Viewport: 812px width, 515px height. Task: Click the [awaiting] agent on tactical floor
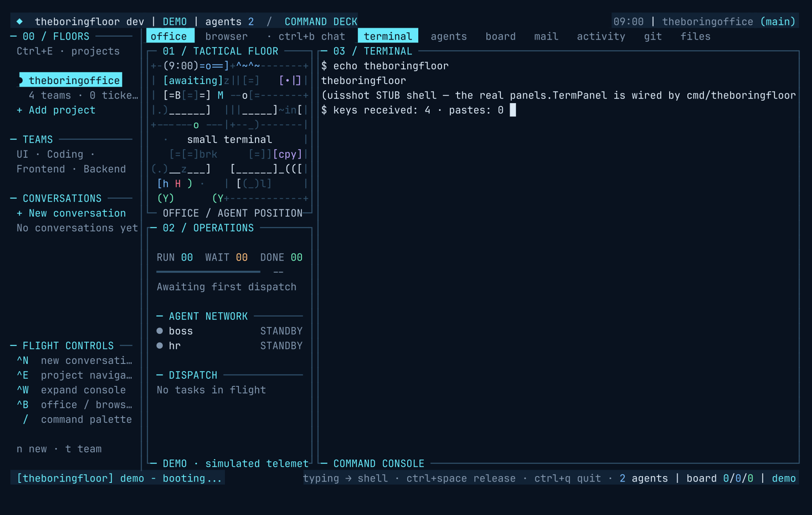click(193, 80)
